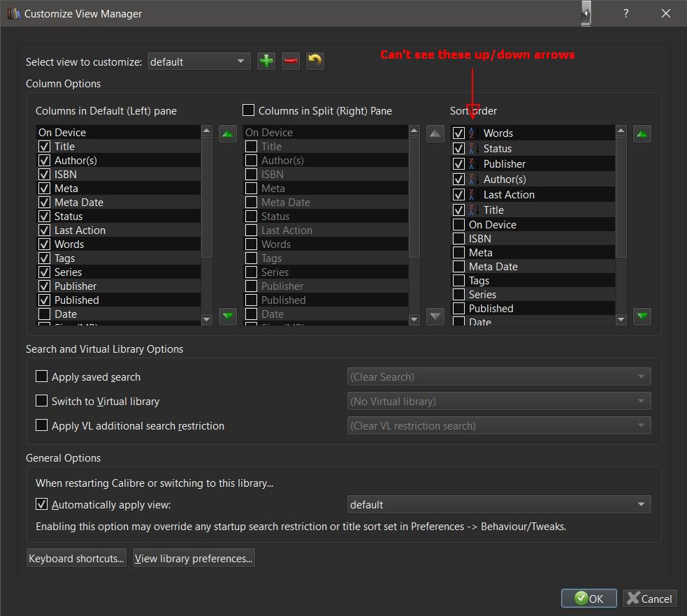Uncheck Words in Sort order list

(458, 133)
